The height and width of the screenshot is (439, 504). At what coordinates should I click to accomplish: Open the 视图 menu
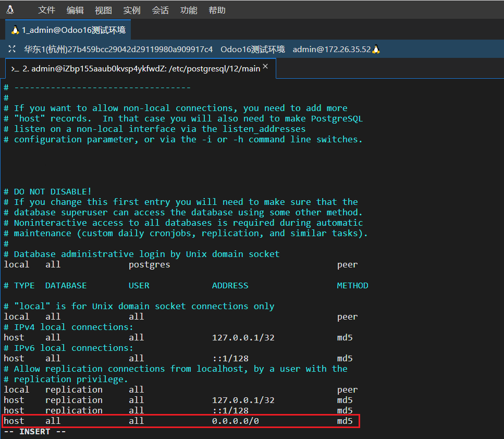point(104,10)
